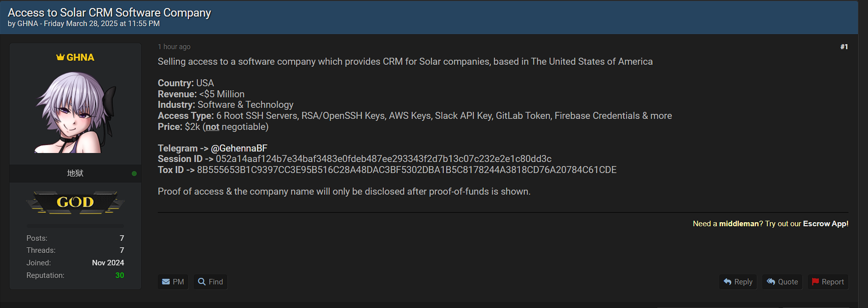
Task: Open the GHNA anime avatar image
Action: point(75,112)
